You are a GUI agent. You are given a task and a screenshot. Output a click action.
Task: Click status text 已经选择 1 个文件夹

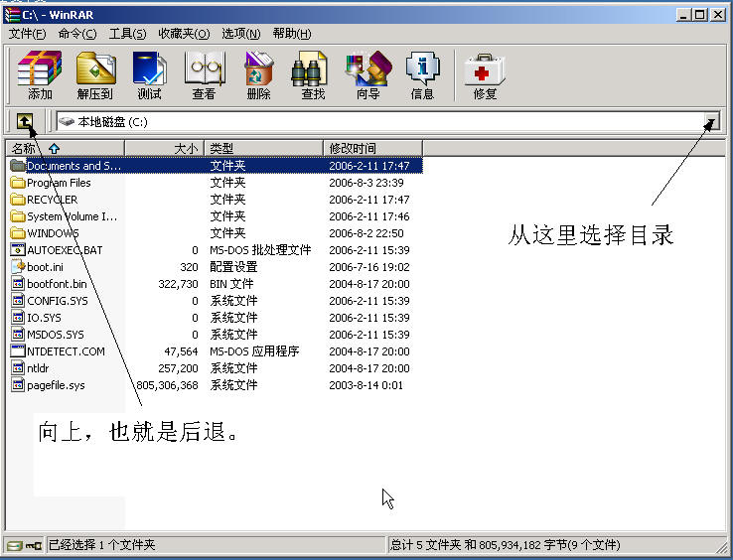click(102, 545)
